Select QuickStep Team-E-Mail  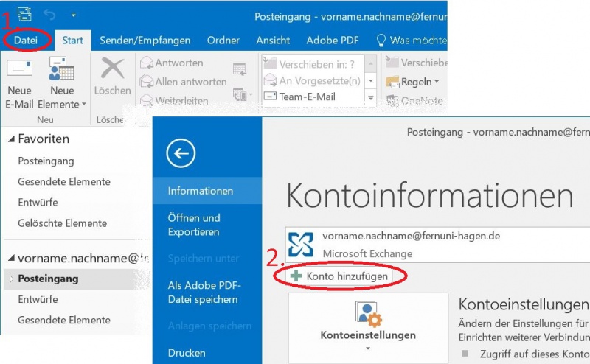click(313, 97)
